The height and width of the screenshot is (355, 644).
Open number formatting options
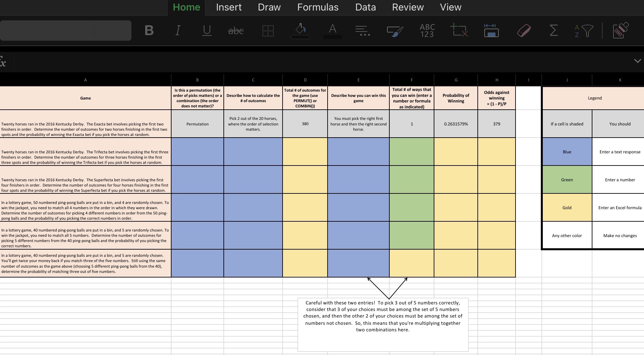tap(426, 31)
